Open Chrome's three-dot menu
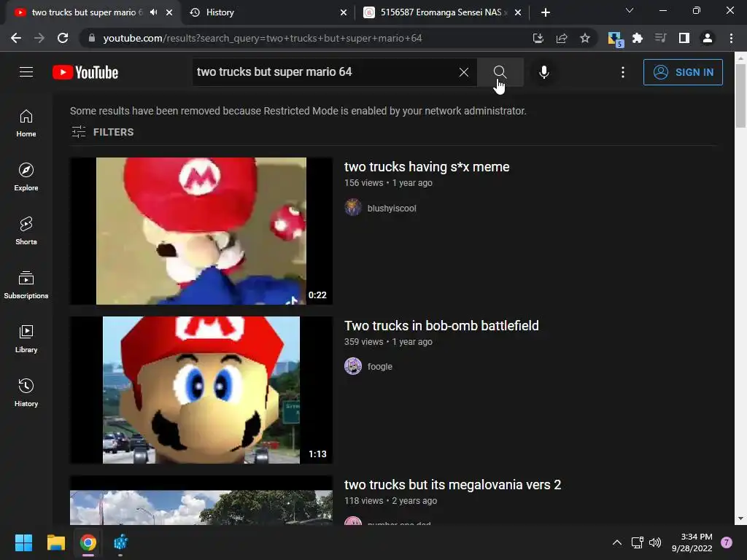 (731, 38)
